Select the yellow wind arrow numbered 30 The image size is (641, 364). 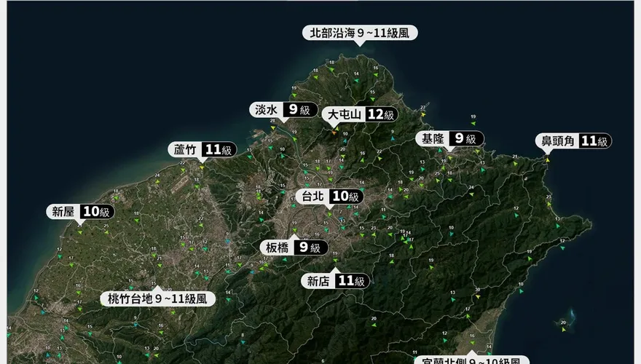pos(478,296)
